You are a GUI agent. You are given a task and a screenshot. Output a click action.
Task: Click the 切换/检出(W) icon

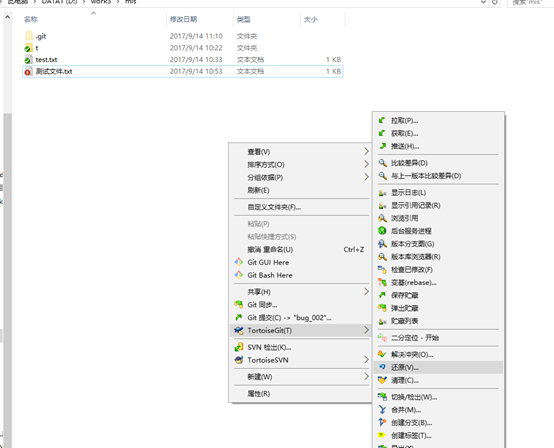tap(382, 397)
